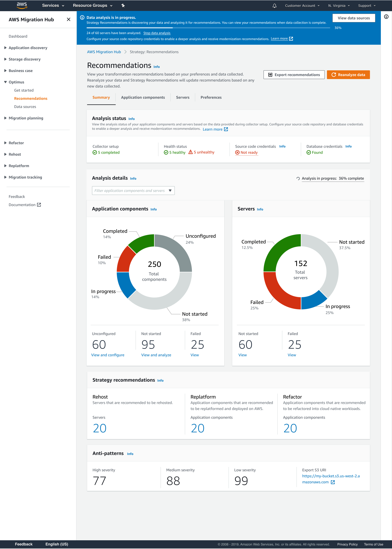392x549 pixels.
Task: Close the AWS Migration Hub sidebar
Action: [x=69, y=20]
